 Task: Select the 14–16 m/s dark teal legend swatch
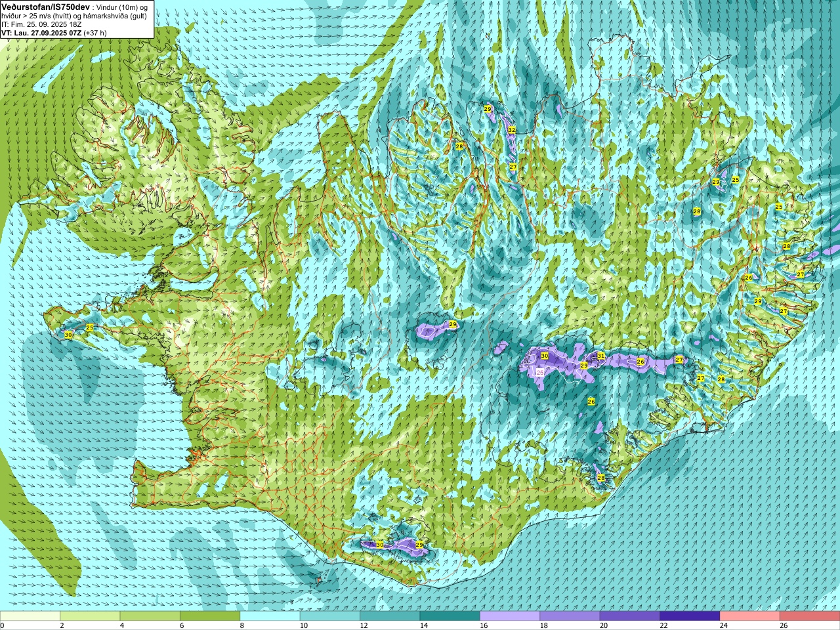point(450,616)
